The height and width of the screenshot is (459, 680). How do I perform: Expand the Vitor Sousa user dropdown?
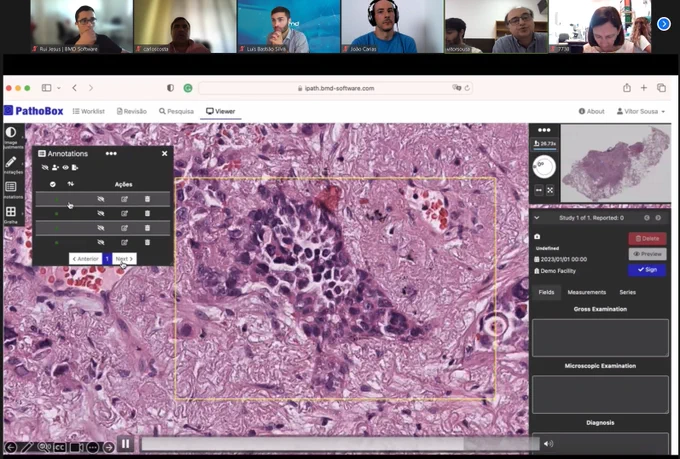[641, 111]
